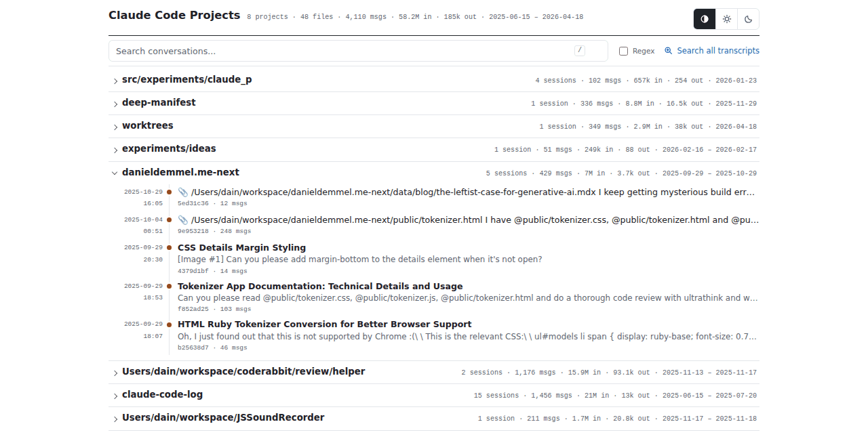Screen dimensions: 868x441
Task: Enable the Regex checkbox
Action: pos(623,51)
